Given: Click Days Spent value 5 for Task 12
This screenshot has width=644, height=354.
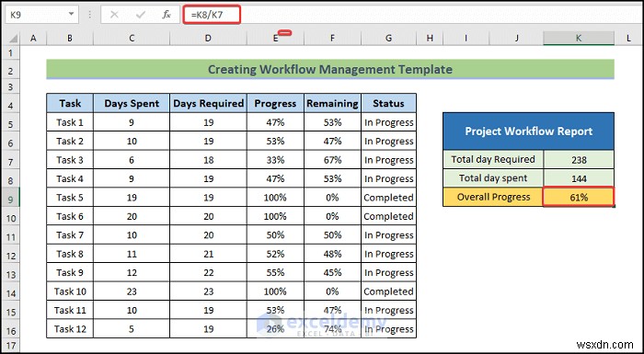Looking at the screenshot, I should 132,328.
